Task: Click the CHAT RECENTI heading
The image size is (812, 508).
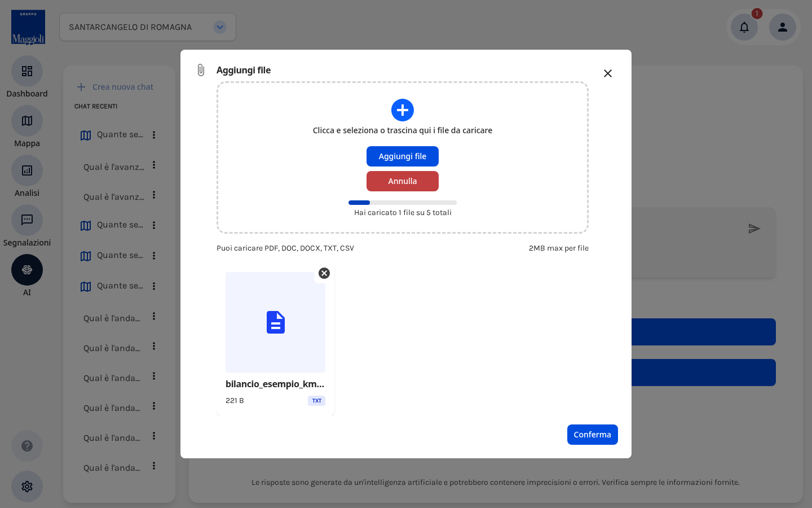Action: [x=96, y=106]
